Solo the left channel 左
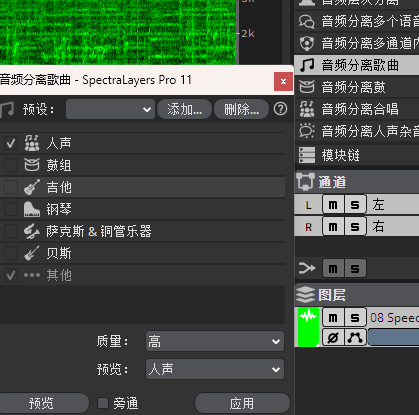Viewport: 419px width, 415px height. 355,205
